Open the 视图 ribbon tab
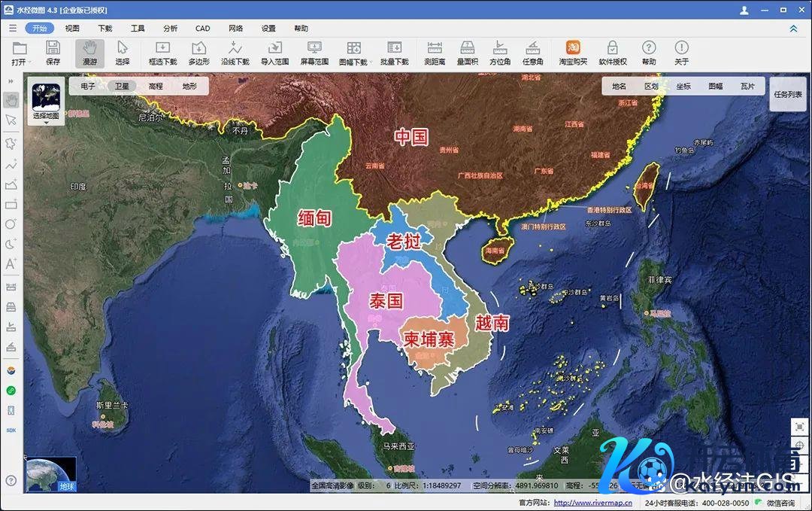The height and width of the screenshot is (511, 812). (x=72, y=29)
